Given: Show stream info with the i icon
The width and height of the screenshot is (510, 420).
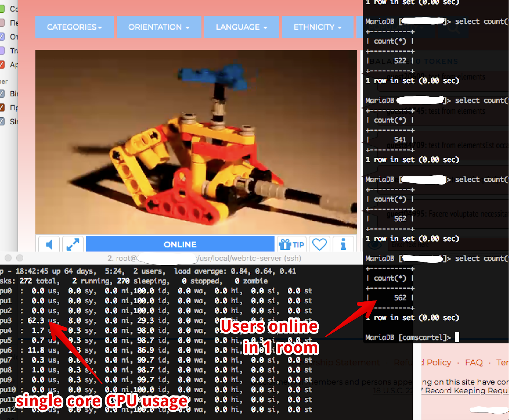Looking at the screenshot, I should click(x=343, y=245).
